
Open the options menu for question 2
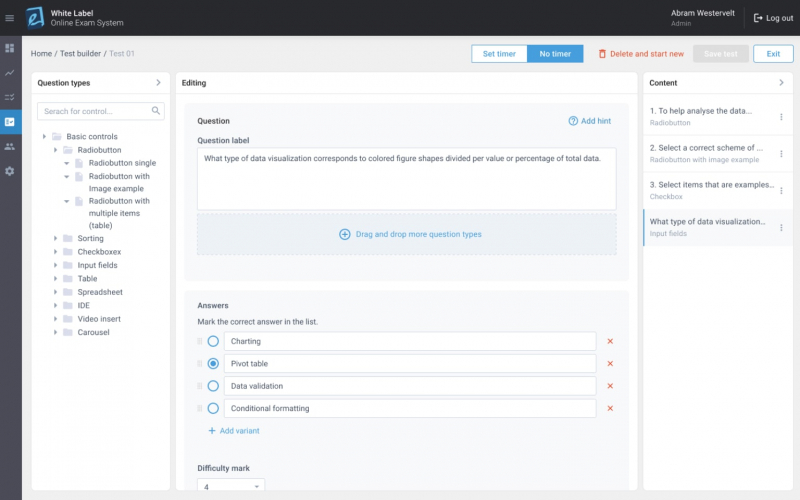(x=781, y=154)
